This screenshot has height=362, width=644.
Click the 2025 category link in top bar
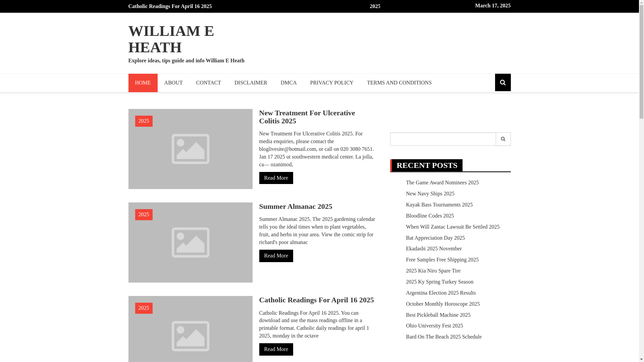tap(375, 6)
